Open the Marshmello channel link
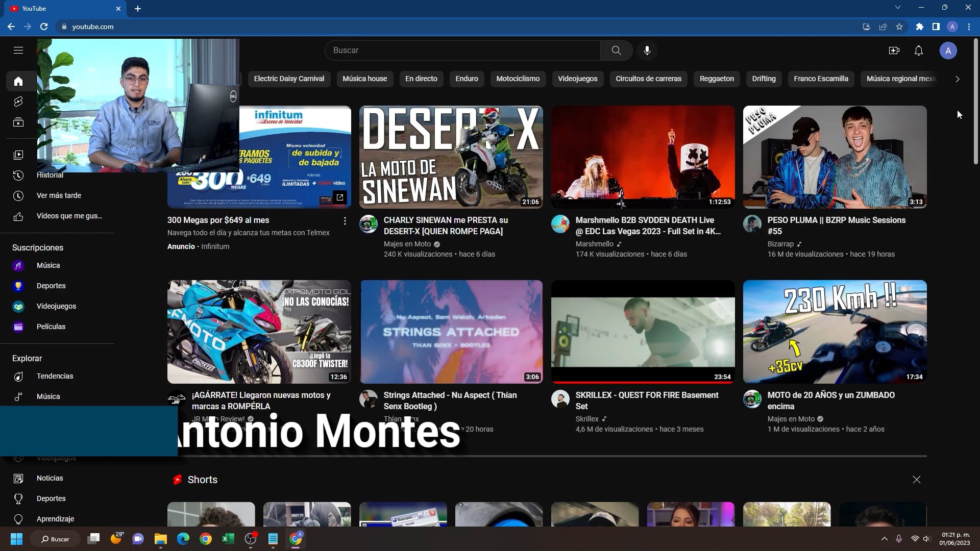 594,244
